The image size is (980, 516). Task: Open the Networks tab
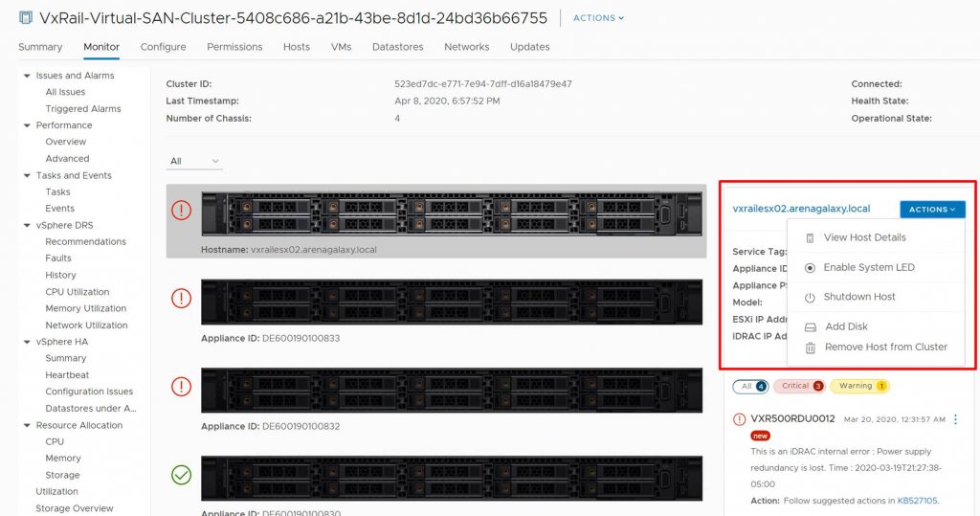[x=467, y=47]
